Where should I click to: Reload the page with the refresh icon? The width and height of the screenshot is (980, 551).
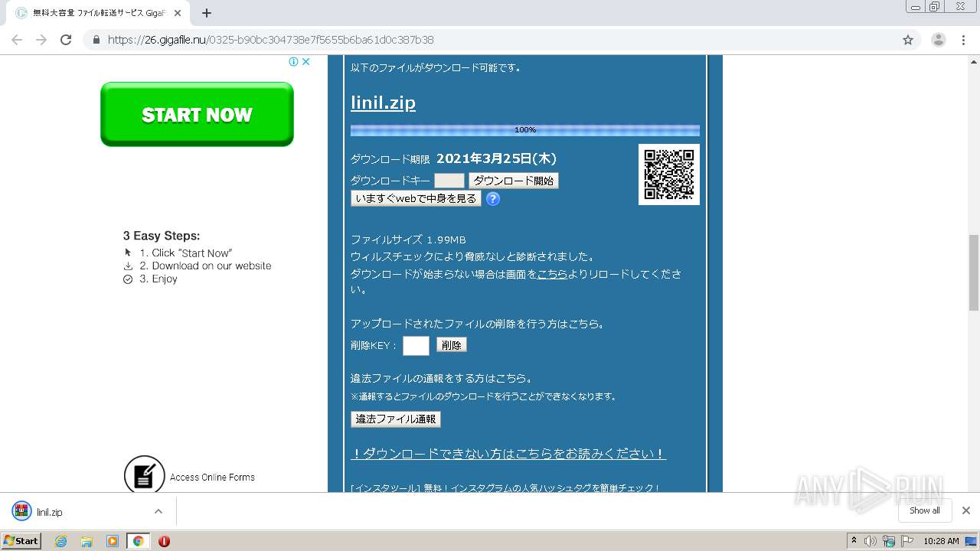66,40
